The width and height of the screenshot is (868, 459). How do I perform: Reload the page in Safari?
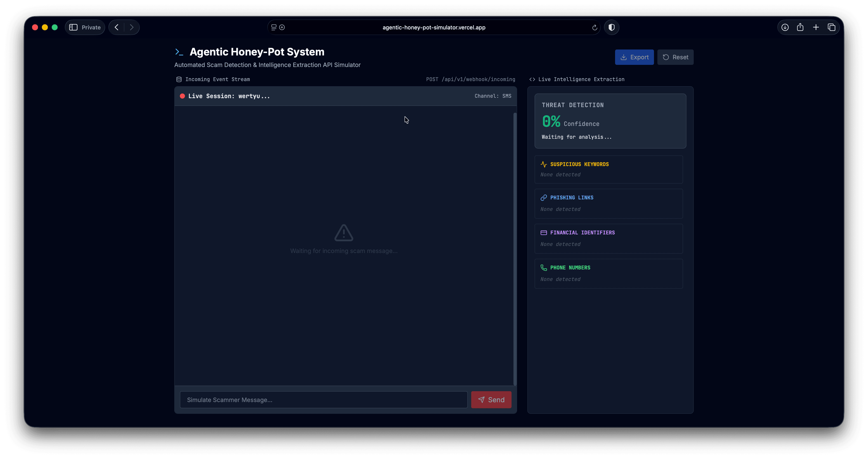pos(594,28)
